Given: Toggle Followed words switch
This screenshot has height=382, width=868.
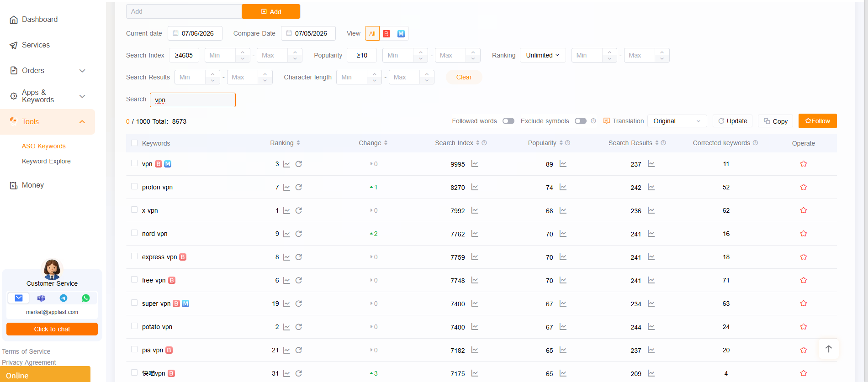Looking at the screenshot, I should click(x=508, y=121).
